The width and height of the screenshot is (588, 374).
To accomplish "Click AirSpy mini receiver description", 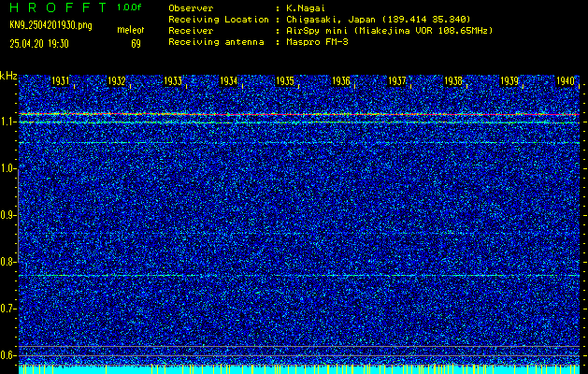I will (x=389, y=31).
